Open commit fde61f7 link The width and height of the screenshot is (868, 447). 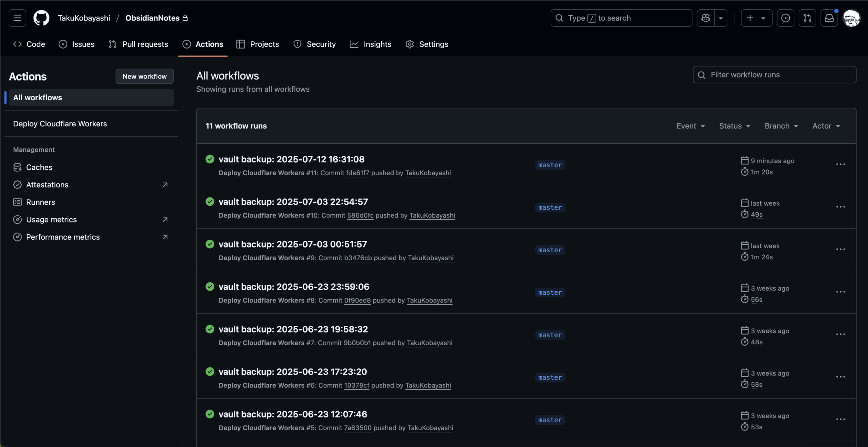(357, 173)
